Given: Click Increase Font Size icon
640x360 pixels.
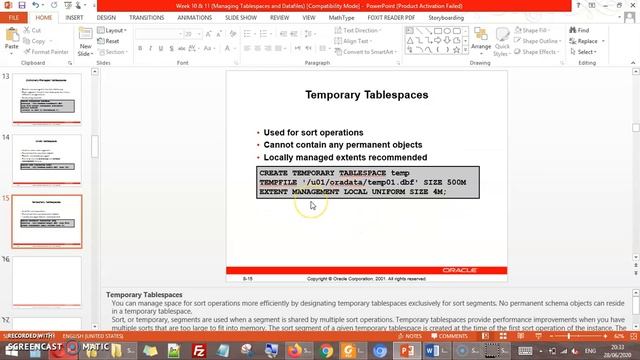Looking at the screenshot, I should click(209, 34).
